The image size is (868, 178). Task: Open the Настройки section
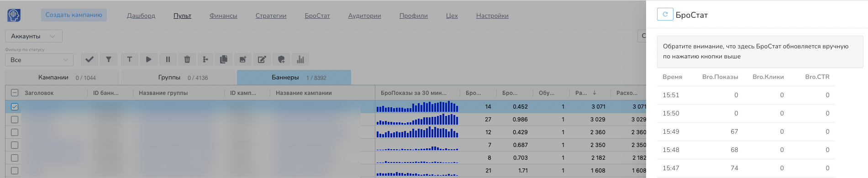click(492, 16)
